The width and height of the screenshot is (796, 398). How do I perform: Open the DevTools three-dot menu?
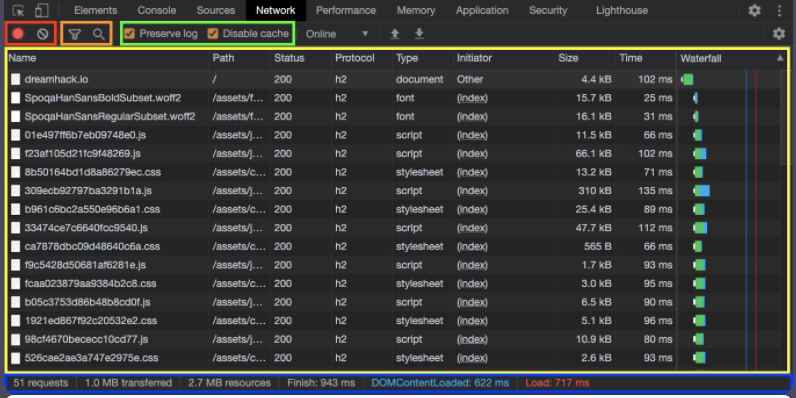(779, 10)
